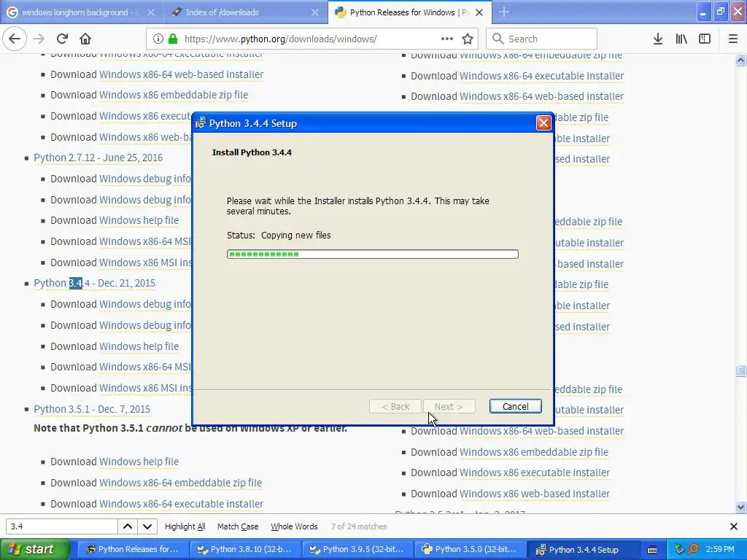Close the find bar
The height and width of the screenshot is (560, 747).
click(x=734, y=526)
